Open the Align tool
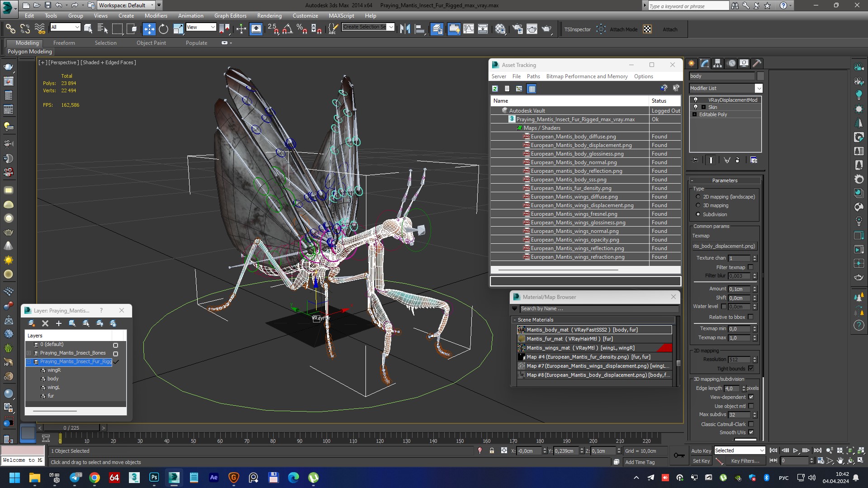The width and height of the screenshot is (868, 488). pos(420,29)
